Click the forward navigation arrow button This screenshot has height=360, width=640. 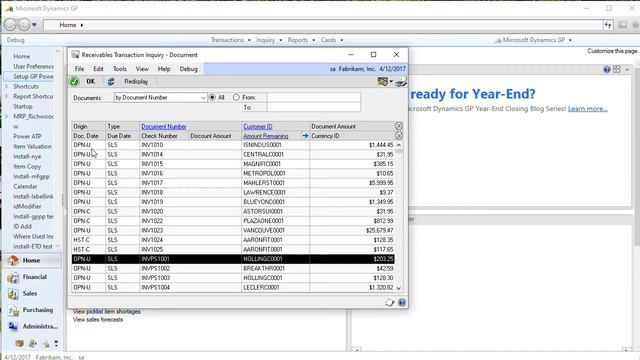tap(24, 25)
